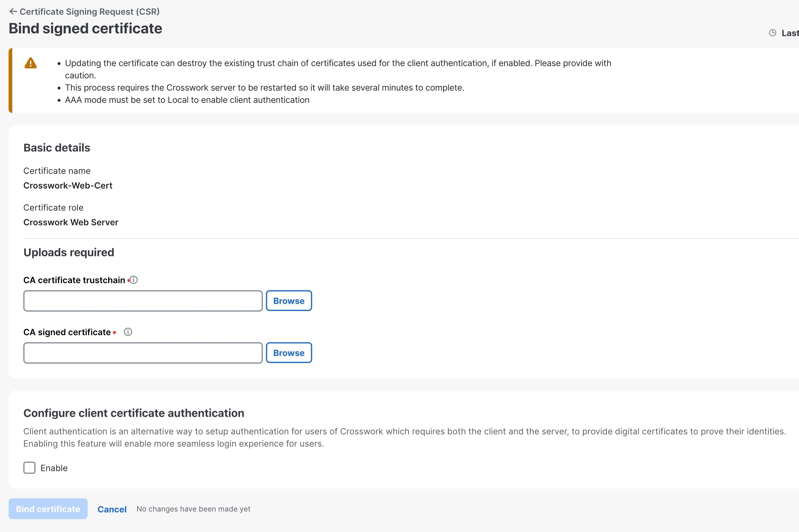Viewport: 799px width, 532px height.
Task: Show info for CA certificate trustchain
Action: (x=134, y=280)
